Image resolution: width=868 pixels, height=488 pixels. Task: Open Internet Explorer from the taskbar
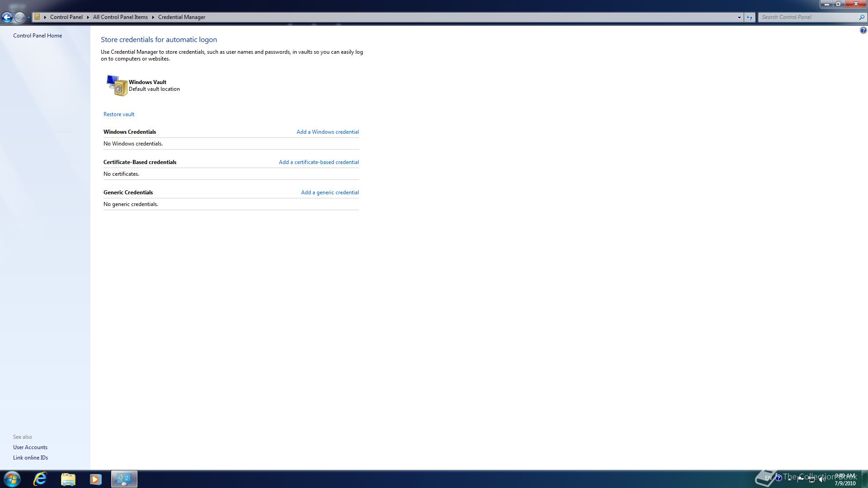[x=40, y=479]
